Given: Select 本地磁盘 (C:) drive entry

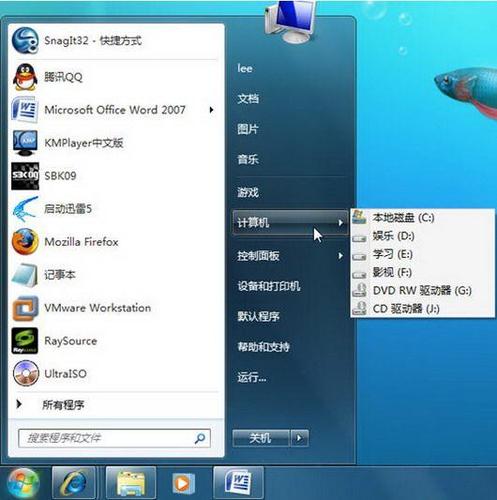Looking at the screenshot, I should tap(423, 218).
